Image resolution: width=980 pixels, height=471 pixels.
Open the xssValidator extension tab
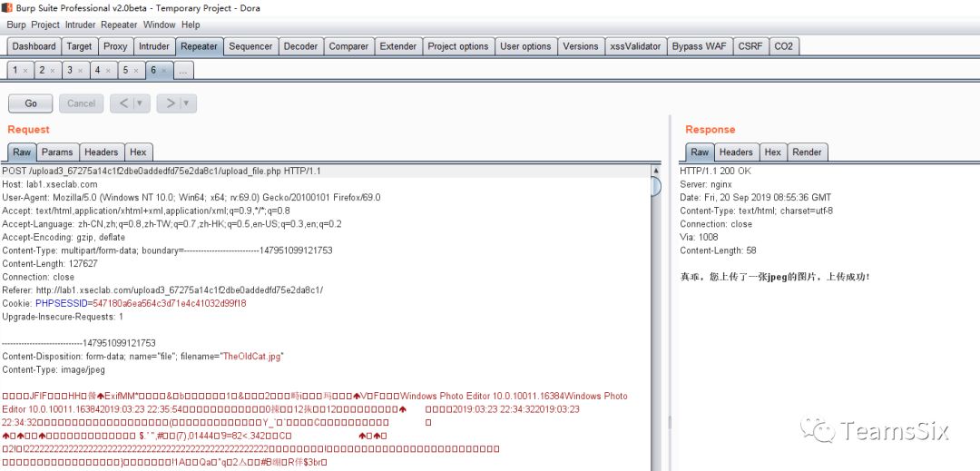[635, 46]
